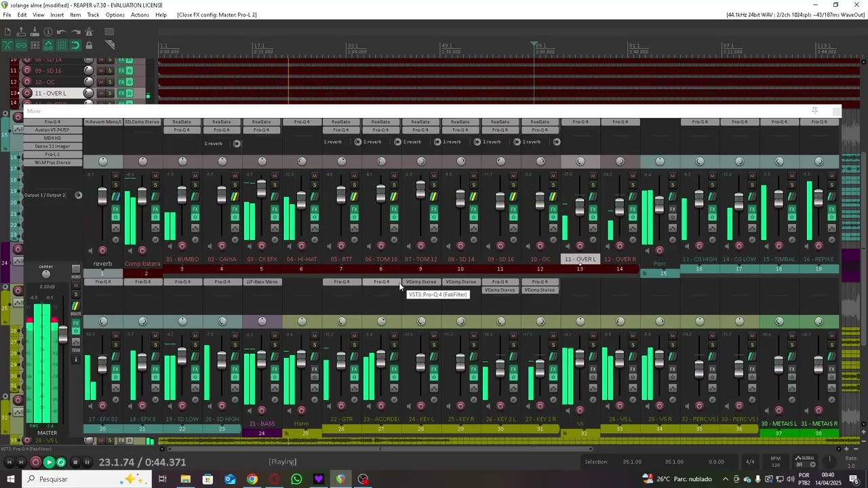Arm the 04 - HI-HAT mixer strip for recording
The image size is (868, 488).
(302, 245)
